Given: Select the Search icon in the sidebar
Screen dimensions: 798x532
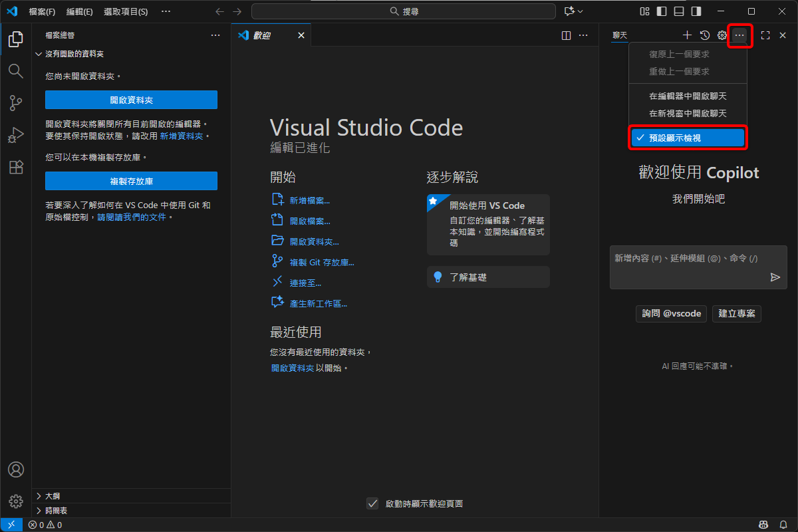Looking at the screenshot, I should [x=15, y=71].
